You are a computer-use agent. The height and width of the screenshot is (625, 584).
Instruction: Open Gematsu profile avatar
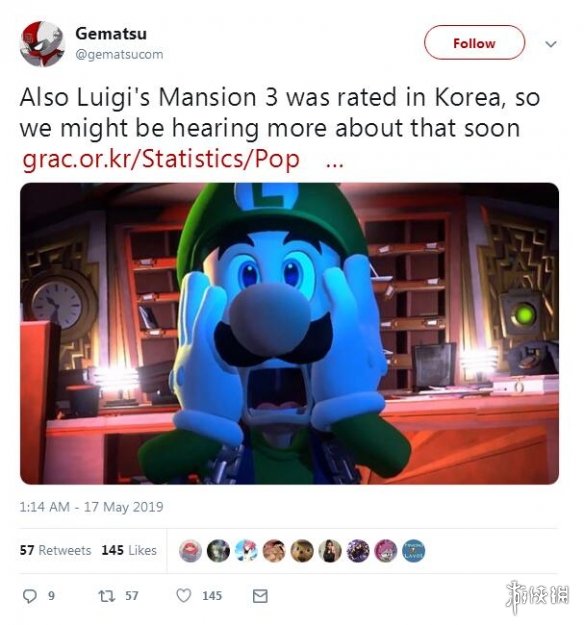click(42, 44)
